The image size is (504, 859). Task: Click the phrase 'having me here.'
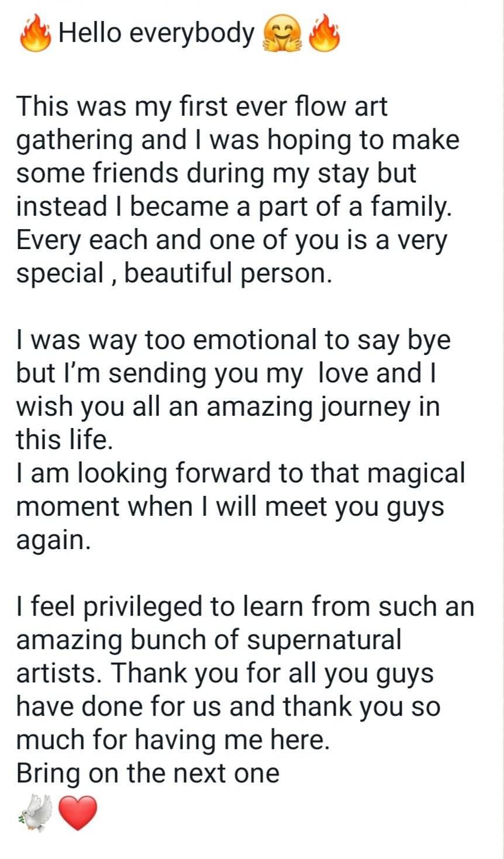(233, 740)
